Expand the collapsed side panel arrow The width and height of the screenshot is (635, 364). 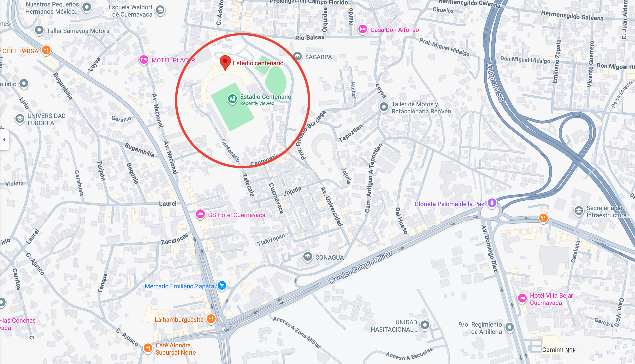tap(4, 140)
